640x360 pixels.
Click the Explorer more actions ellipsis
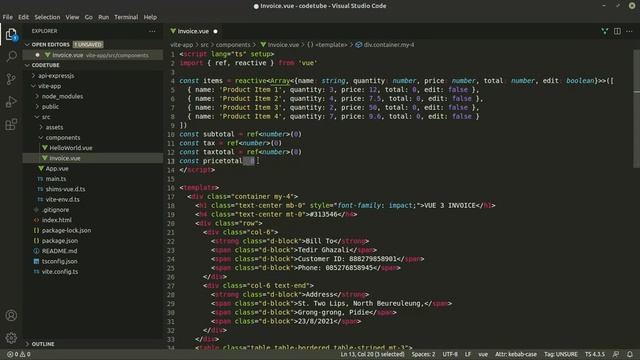click(x=152, y=31)
